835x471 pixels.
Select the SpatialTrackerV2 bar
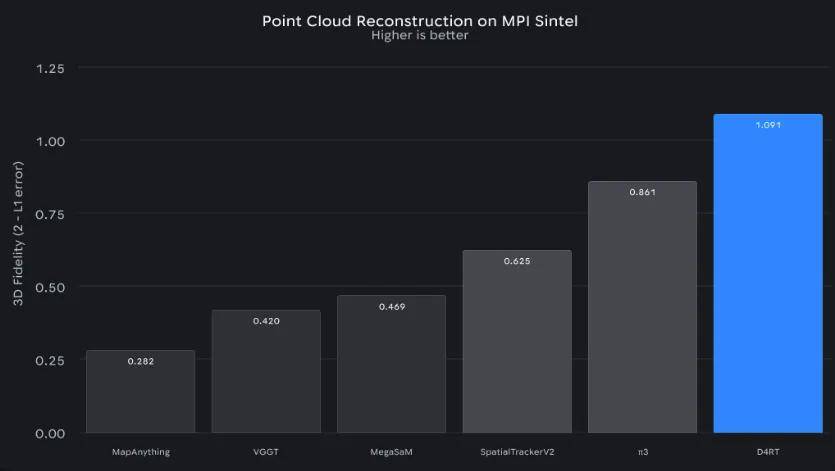517,350
